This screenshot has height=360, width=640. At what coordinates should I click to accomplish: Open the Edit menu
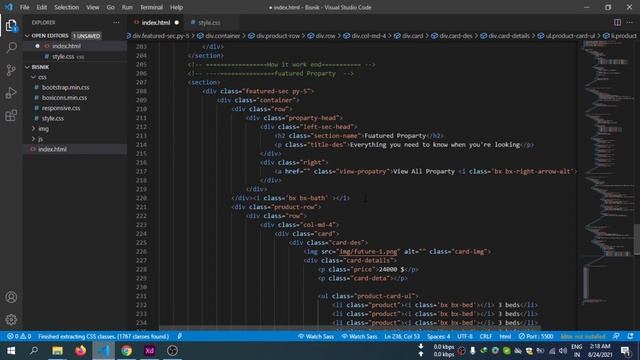coord(42,7)
